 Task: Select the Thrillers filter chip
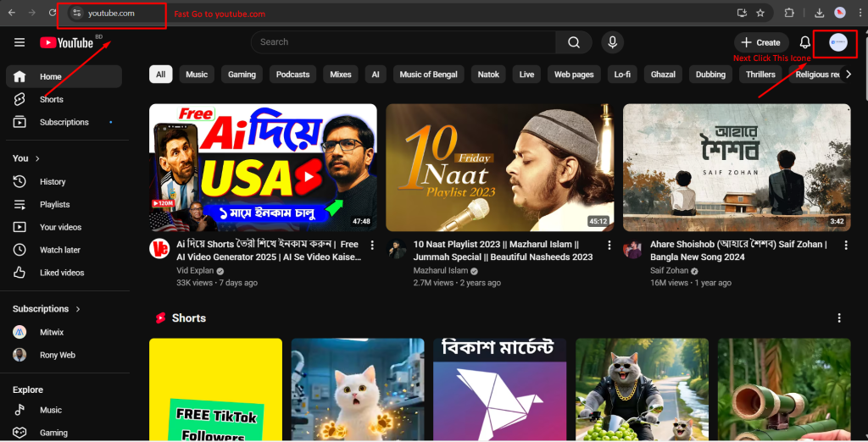[x=760, y=75]
